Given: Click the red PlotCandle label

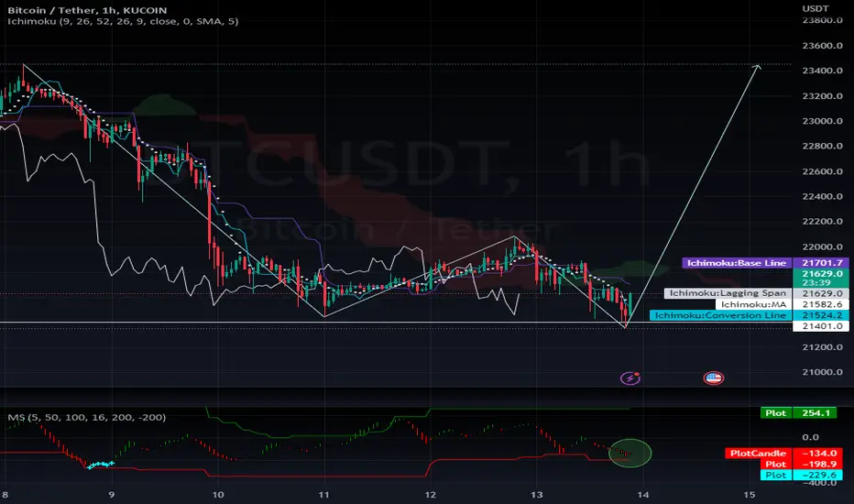Looking at the screenshot, I should pyautogui.click(x=758, y=454).
